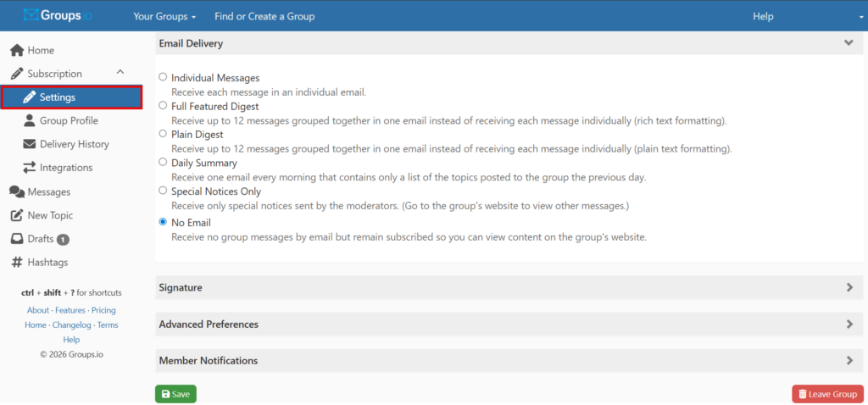Click the Messages speech bubbles icon
This screenshot has width=868, height=405.
(17, 192)
